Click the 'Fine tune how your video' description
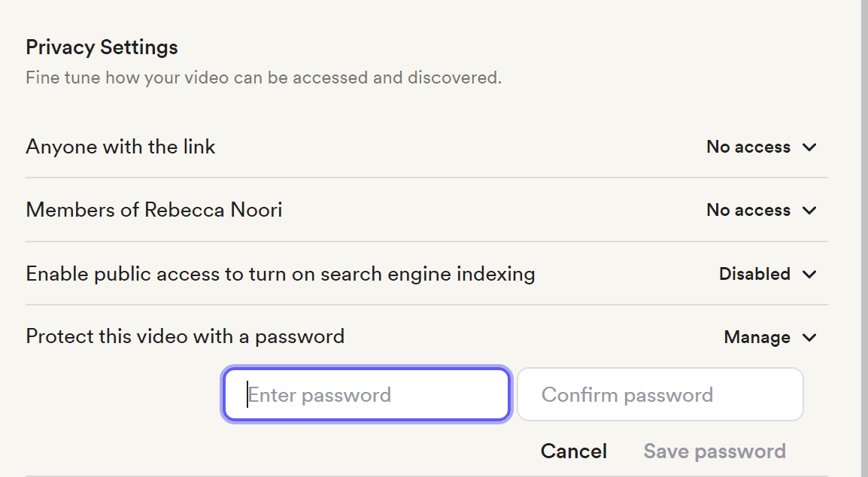868x477 pixels. [x=263, y=77]
